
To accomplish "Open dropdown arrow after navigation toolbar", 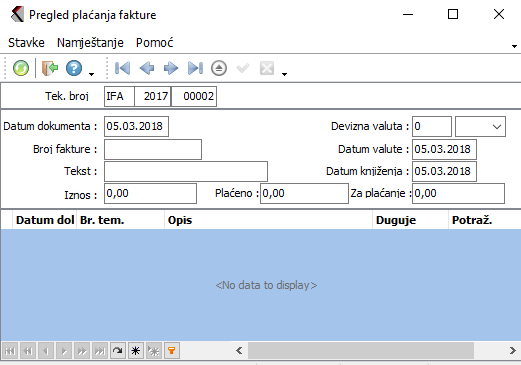I will pos(284,74).
